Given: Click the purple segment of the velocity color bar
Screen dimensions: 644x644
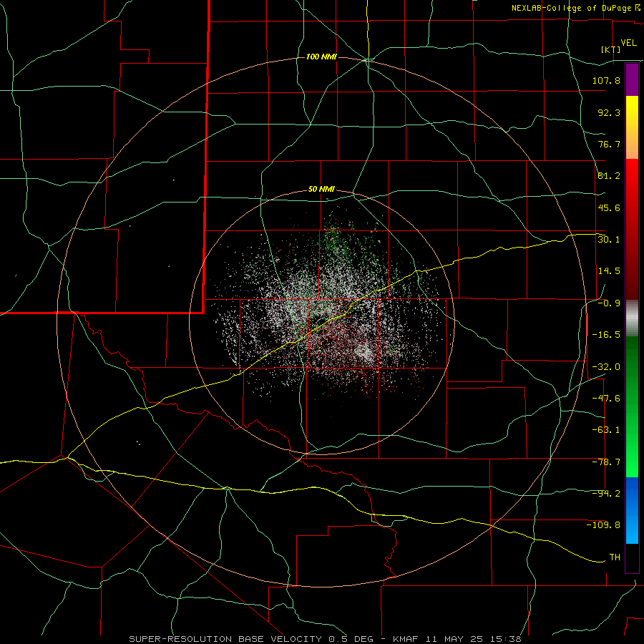Looking at the screenshot, I should click(632, 80).
